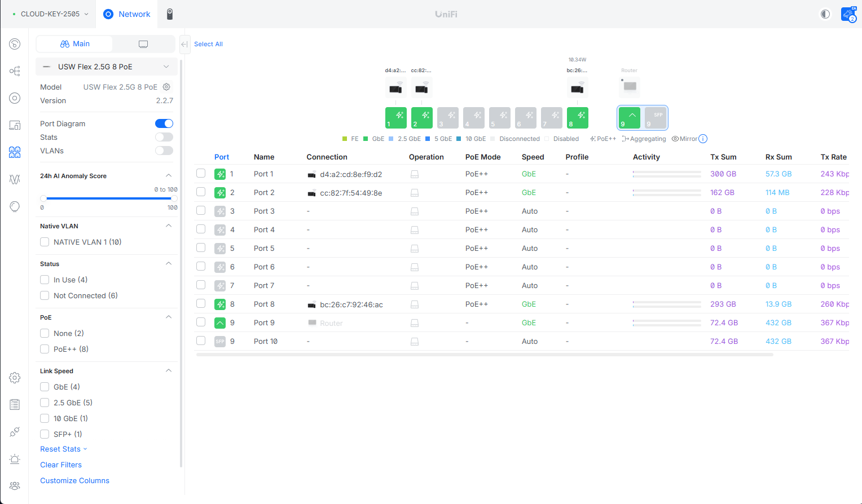862x504 pixels.
Task: Click the Customize Columns link
Action: pos(74,480)
